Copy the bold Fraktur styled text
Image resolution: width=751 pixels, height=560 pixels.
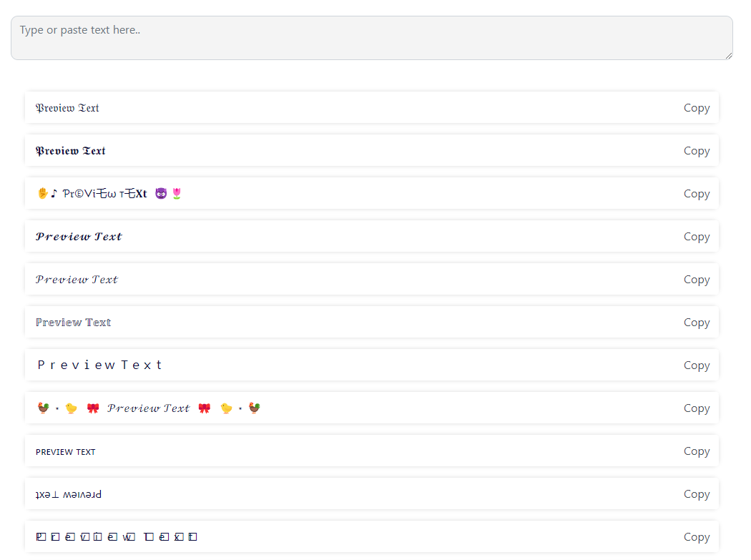pos(696,150)
